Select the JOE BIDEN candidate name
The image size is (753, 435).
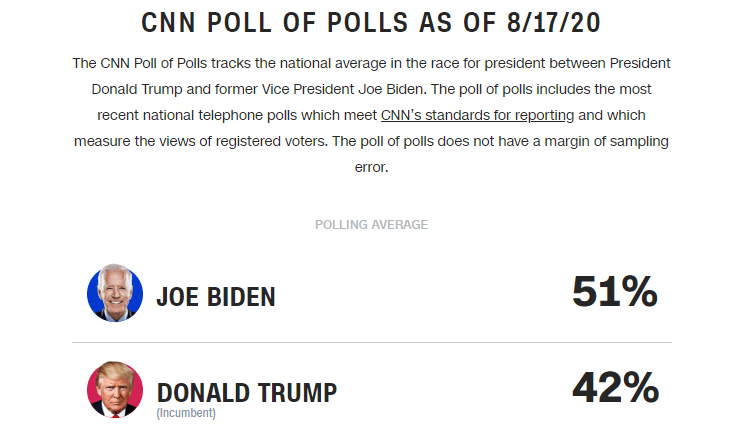pos(216,297)
